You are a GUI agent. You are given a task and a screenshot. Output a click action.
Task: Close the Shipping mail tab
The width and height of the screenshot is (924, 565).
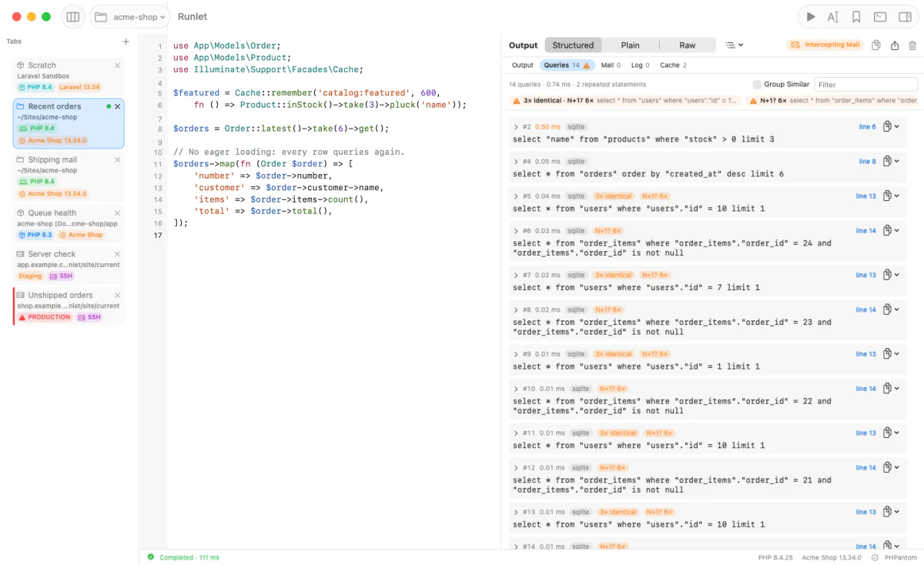tap(118, 160)
